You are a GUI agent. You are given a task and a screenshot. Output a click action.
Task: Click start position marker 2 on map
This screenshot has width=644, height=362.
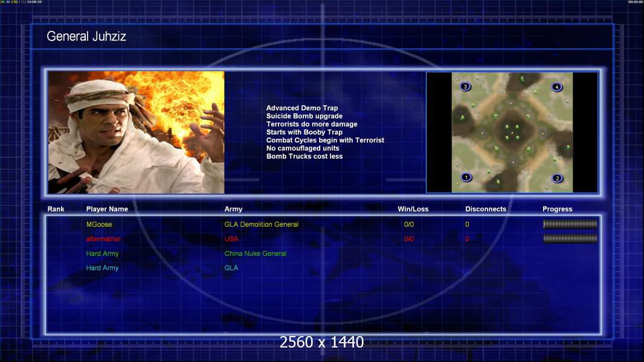pyautogui.click(x=558, y=179)
